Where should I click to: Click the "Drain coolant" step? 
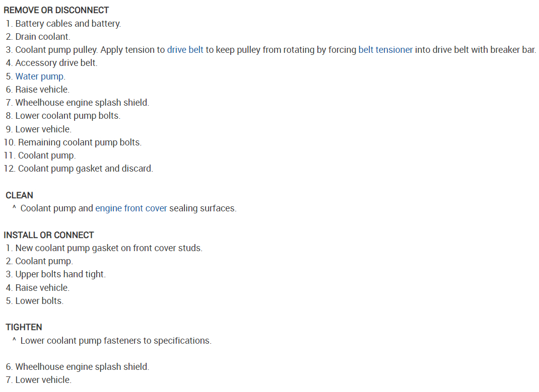click(x=43, y=37)
